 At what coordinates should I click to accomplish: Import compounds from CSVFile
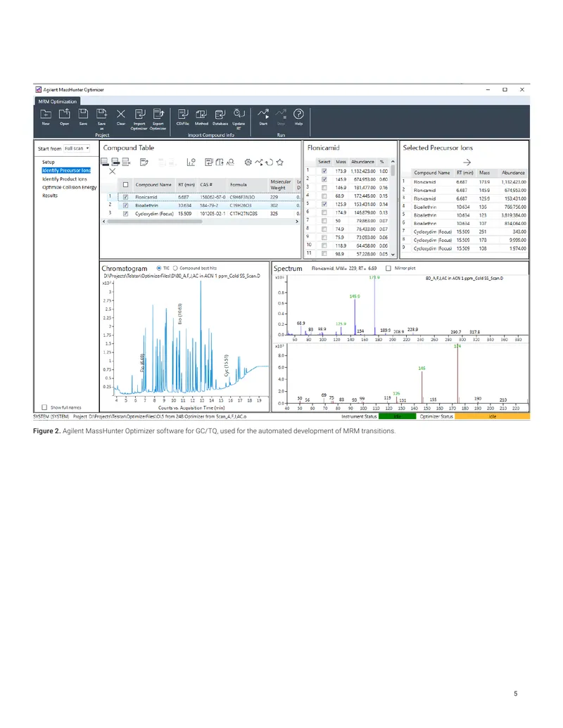[x=182, y=114]
